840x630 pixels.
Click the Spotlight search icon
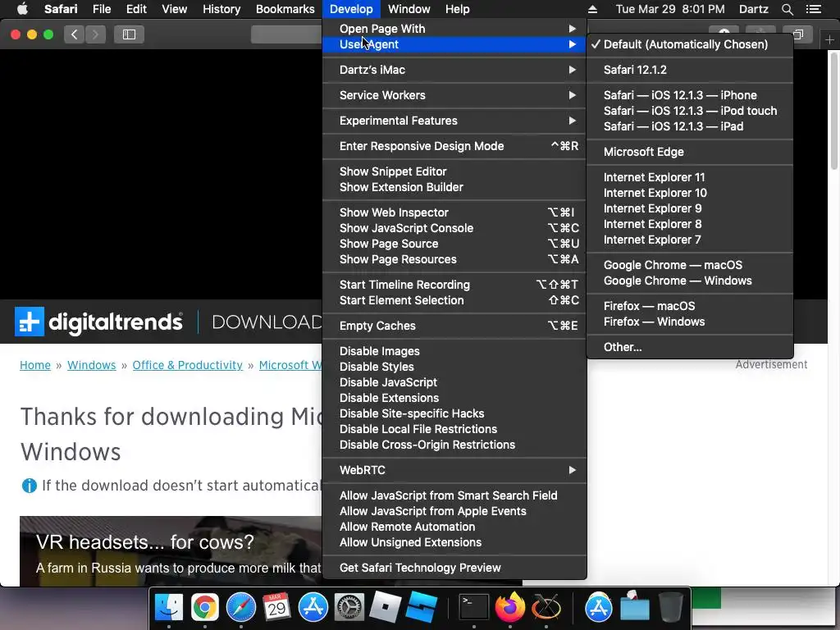[787, 9]
